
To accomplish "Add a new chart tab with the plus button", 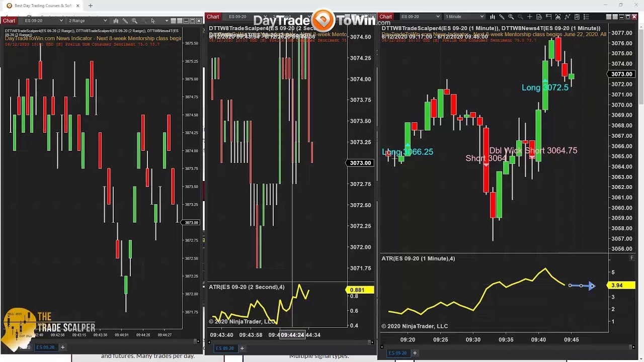I will 62,347.
